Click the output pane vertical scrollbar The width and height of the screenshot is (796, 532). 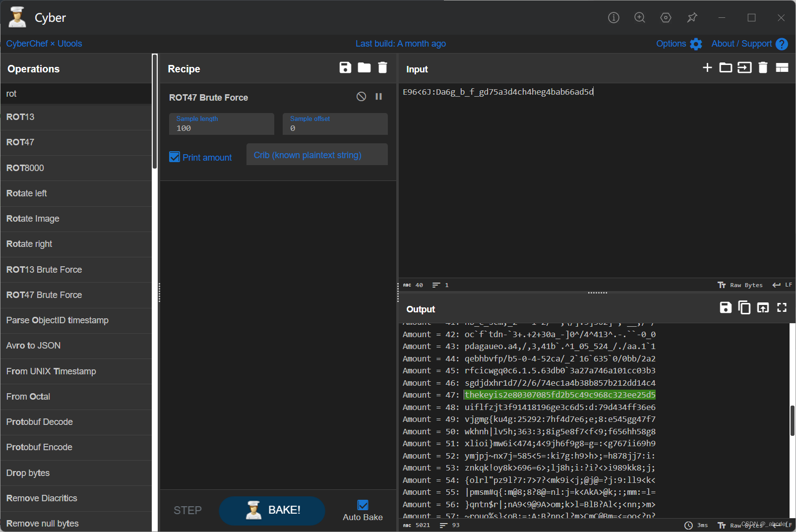pos(792,420)
